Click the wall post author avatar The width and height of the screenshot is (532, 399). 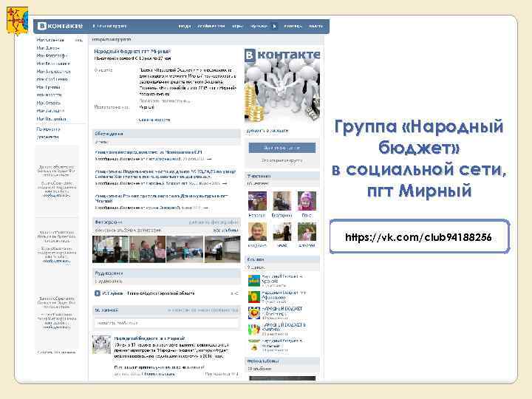[101, 344]
